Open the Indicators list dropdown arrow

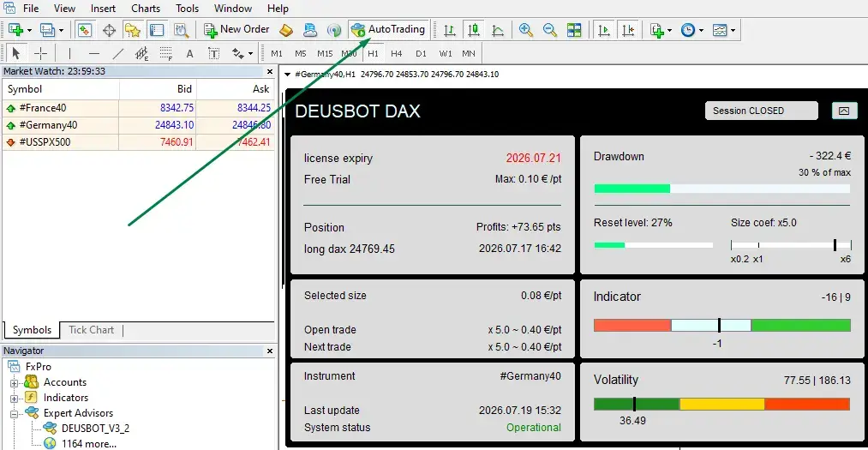point(669,31)
